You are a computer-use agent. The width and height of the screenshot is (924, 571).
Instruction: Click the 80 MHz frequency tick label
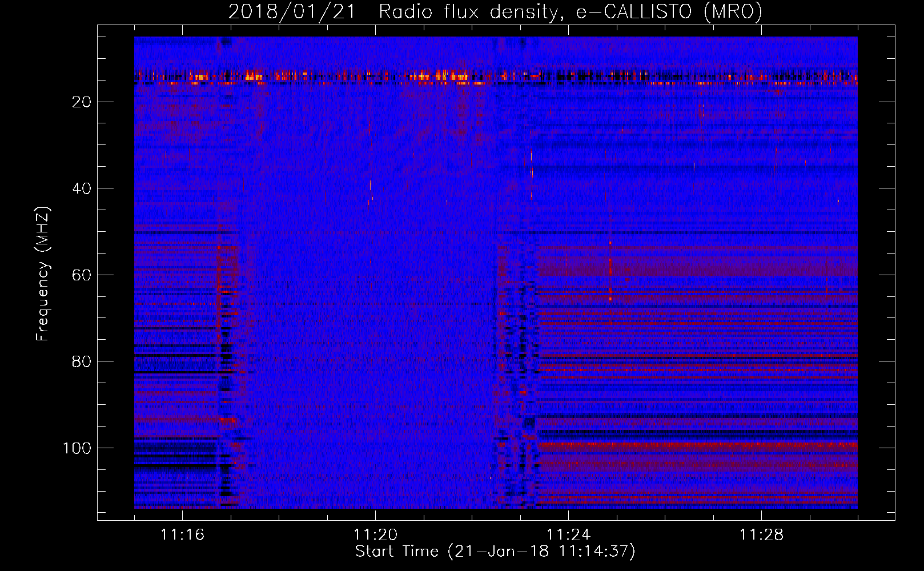82,361
